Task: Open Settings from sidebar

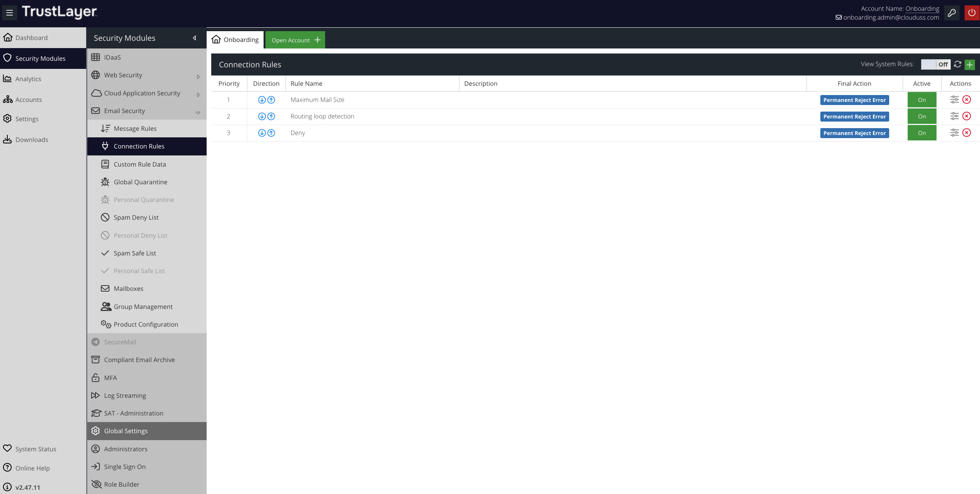Action: point(43,119)
